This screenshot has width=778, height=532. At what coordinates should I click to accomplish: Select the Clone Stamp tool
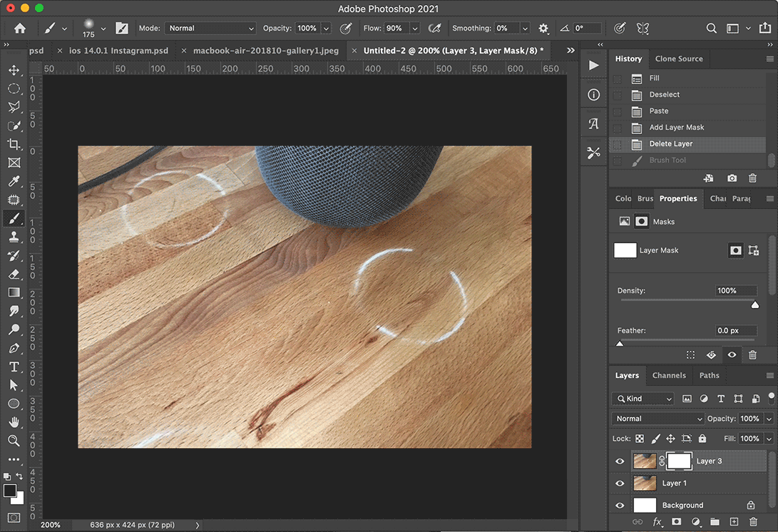(14, 237)
